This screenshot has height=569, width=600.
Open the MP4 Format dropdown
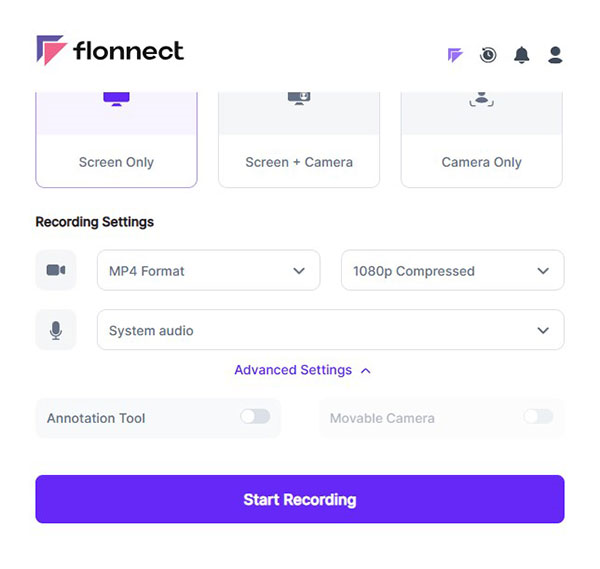(208, 270)
